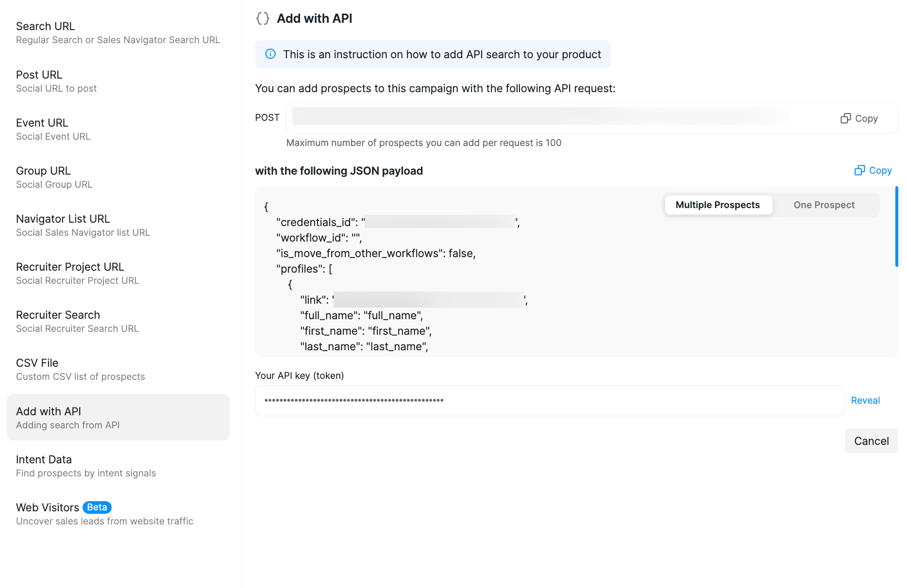Copy the JSON payload
Screen dimensions: 907x588
pyautogui.click(x=873, y=170)
